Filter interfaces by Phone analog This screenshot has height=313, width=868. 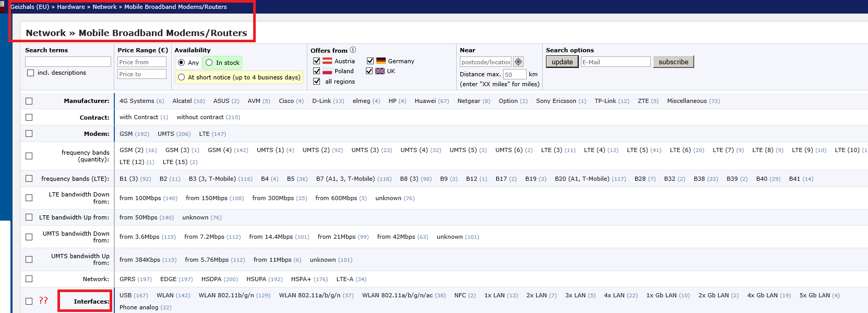[x=139, y=307]
